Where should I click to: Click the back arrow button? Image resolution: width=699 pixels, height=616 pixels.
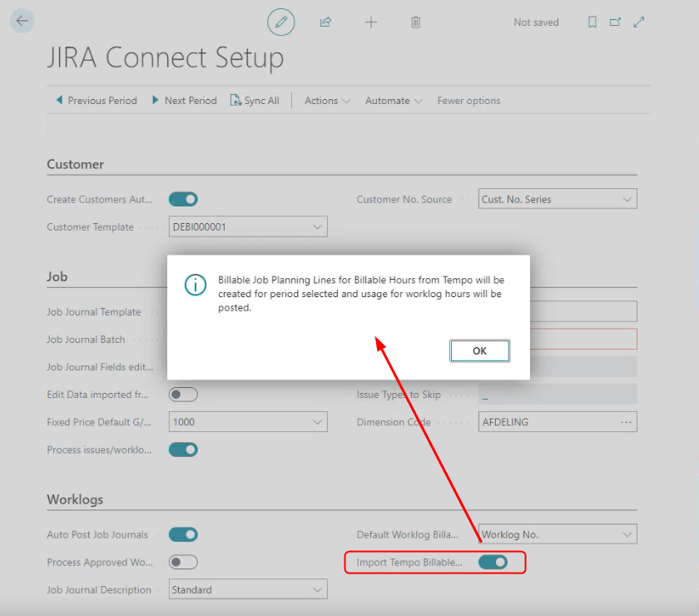[x=22, y=21]
